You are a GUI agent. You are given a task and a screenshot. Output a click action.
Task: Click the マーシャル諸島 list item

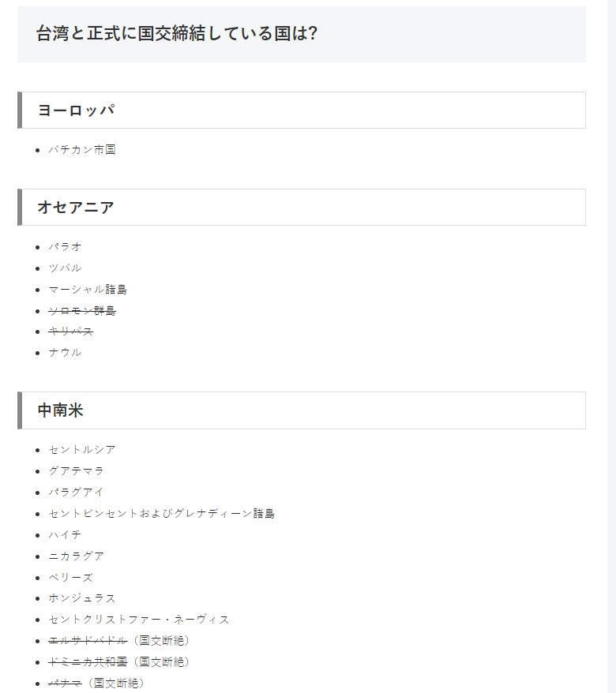(x=88, y=290)
